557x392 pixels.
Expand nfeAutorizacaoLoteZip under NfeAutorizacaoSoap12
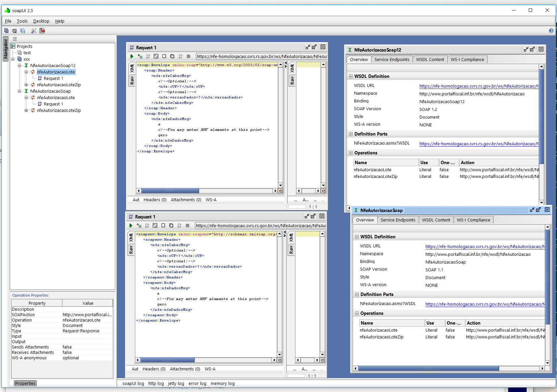26,85
